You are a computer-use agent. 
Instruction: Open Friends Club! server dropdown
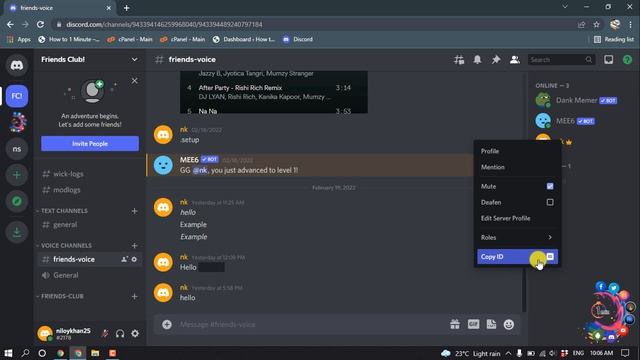[x=134, y=60]
